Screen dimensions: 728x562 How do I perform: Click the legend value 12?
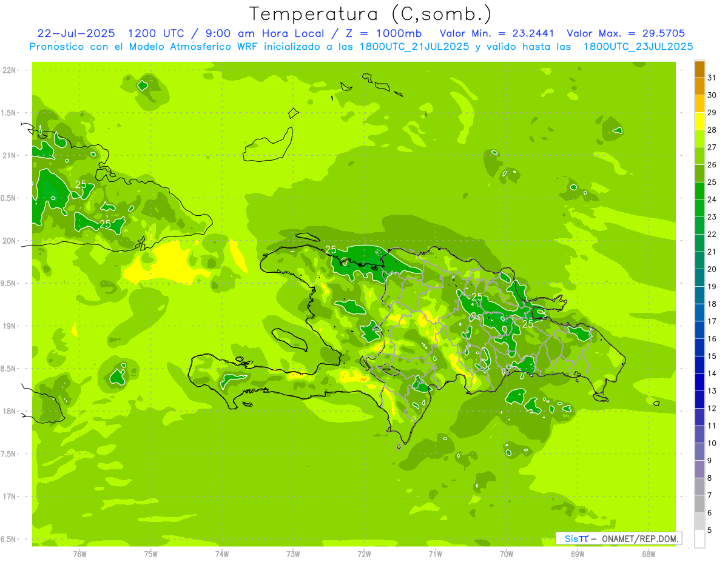(712, 408)
